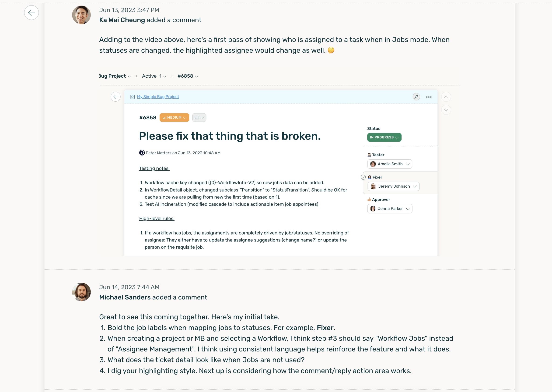The width and height of the screenshot is (552, 392).
Task: Toggle the Fixer job checkmark circle
Action: click(363, 177)
